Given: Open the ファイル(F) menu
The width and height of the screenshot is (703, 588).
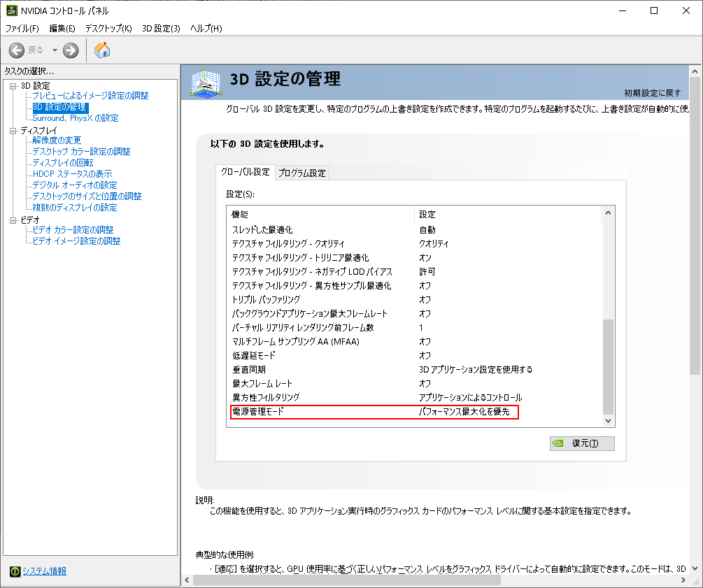Looking at the screenshot, I should coord(22,28).
